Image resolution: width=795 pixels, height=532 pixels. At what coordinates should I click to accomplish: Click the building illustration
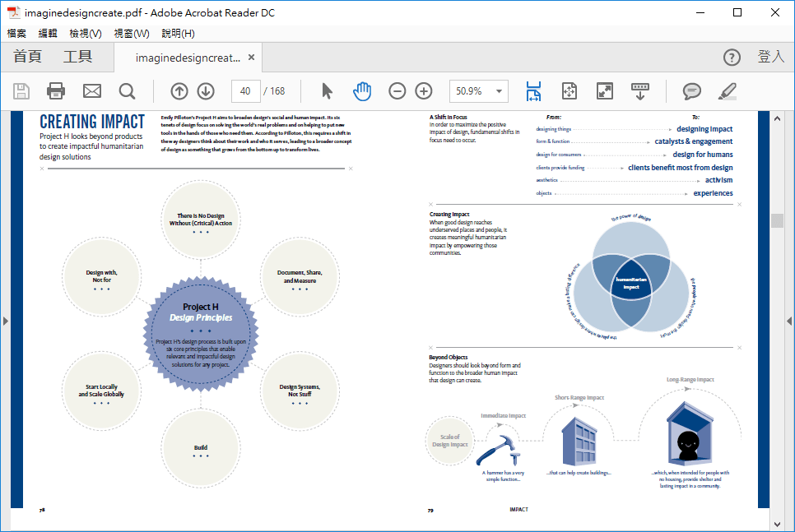pos(579,442)
